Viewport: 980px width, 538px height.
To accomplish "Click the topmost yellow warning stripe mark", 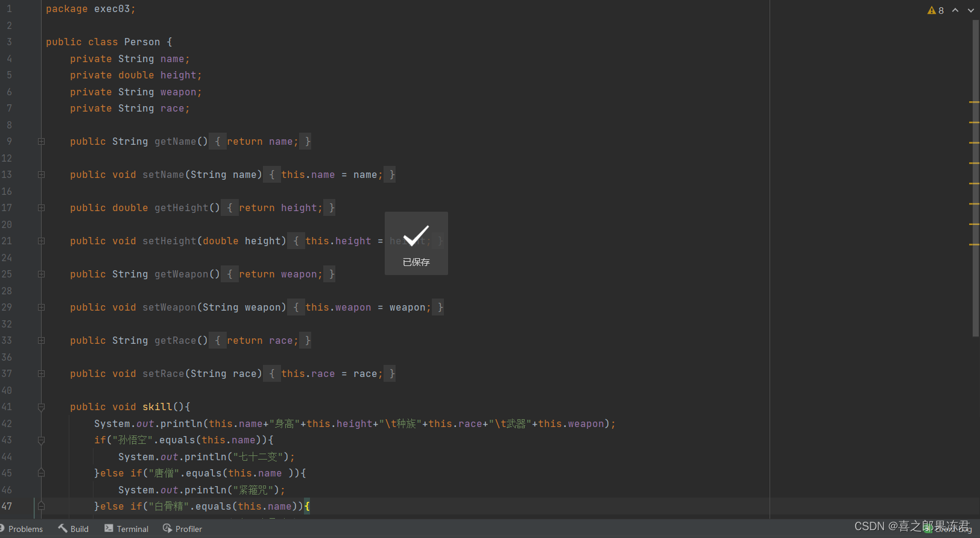I will coord(974,103).
